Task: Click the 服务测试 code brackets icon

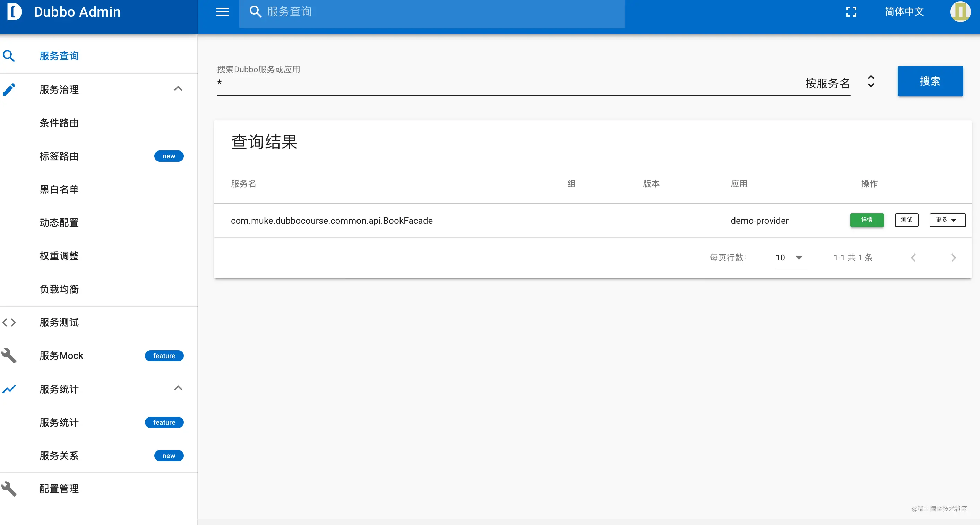Action: (x=9, y=322)
